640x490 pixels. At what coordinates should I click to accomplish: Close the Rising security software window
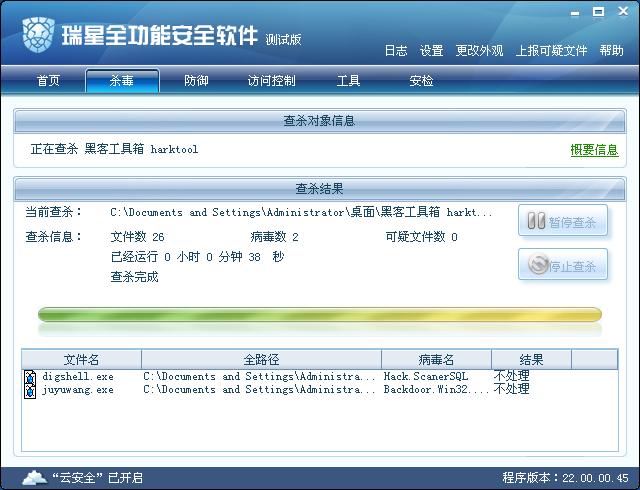tap(623, 11)
